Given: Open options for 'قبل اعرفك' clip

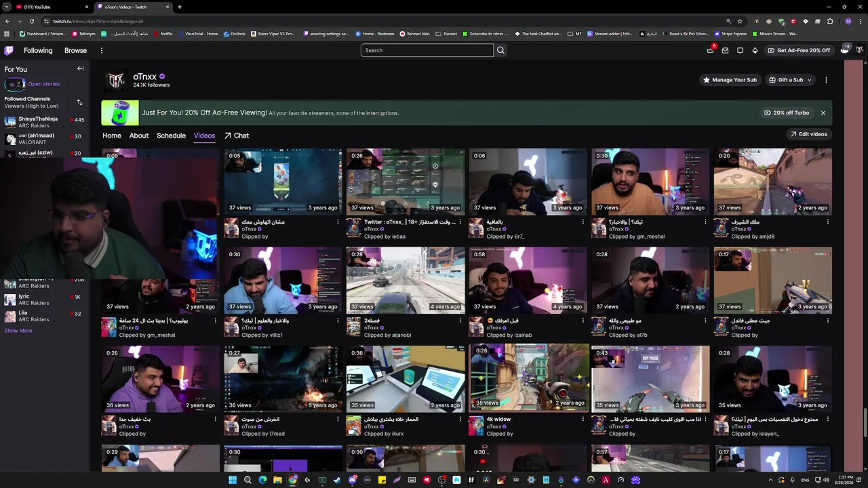Looking at the screenshot, I should (583, 321).
